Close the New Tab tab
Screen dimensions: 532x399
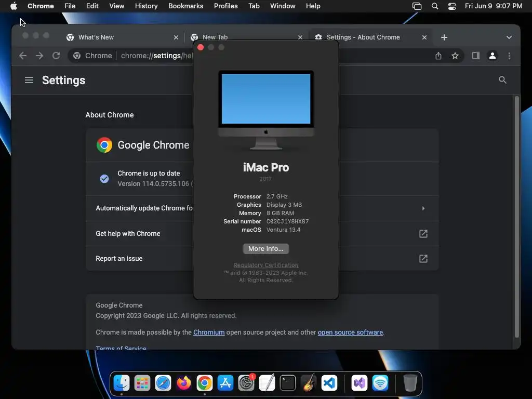tap(300, 37)
